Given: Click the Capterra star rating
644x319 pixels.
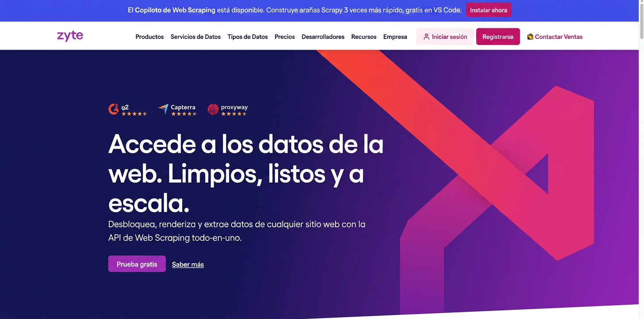Looking at the screenshot, I should 184,114.
